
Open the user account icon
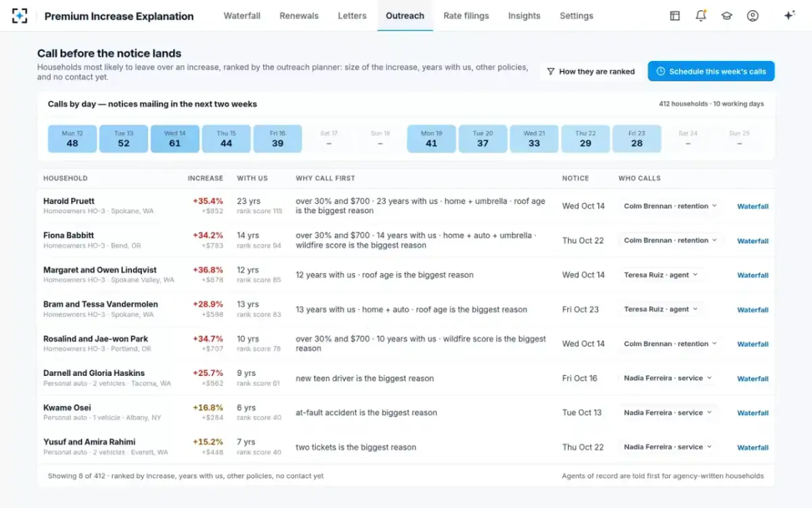(752, 16)
